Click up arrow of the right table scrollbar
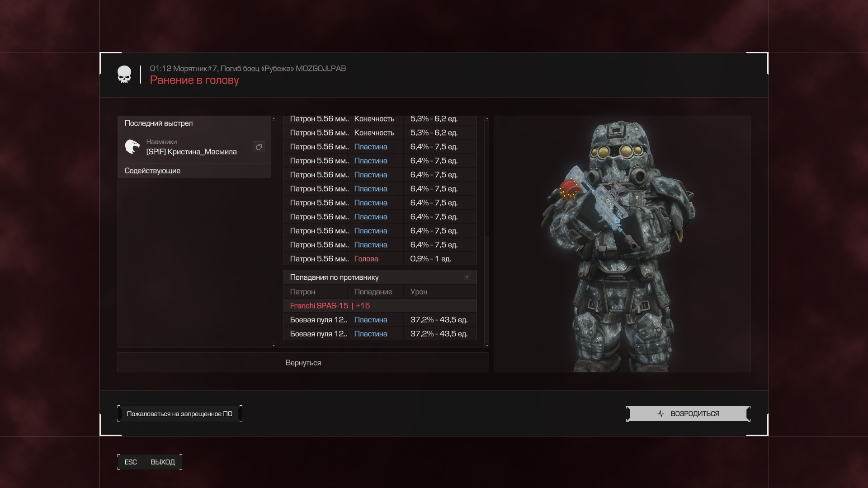 point(486,118)
